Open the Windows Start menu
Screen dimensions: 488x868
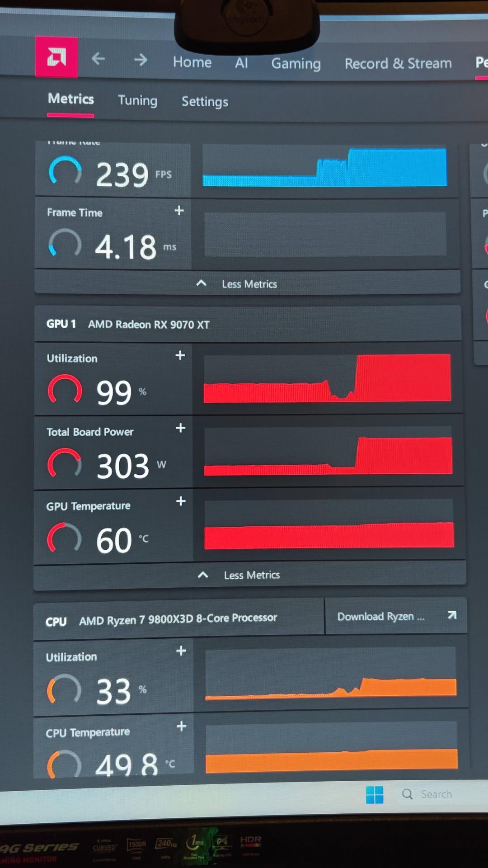375,794
